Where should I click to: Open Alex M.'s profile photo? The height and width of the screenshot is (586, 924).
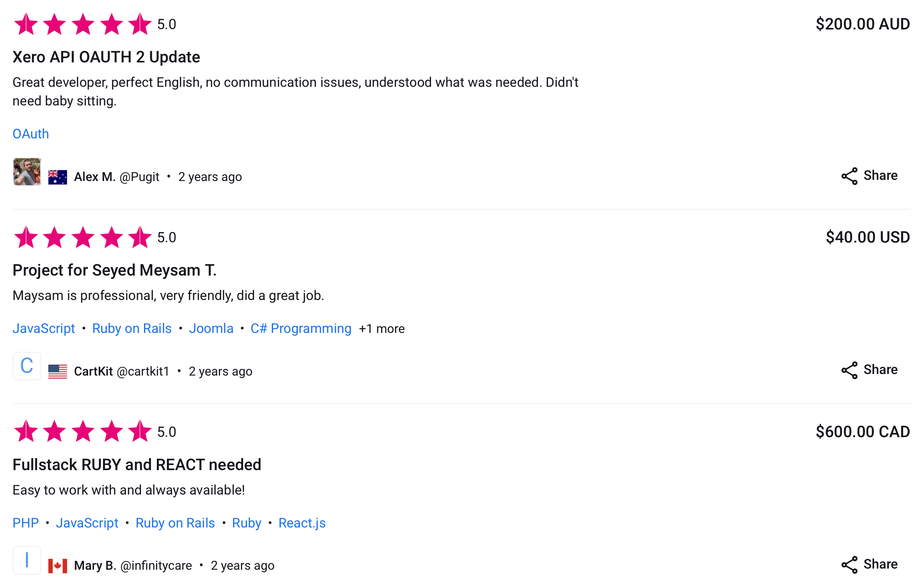(27, 171)
